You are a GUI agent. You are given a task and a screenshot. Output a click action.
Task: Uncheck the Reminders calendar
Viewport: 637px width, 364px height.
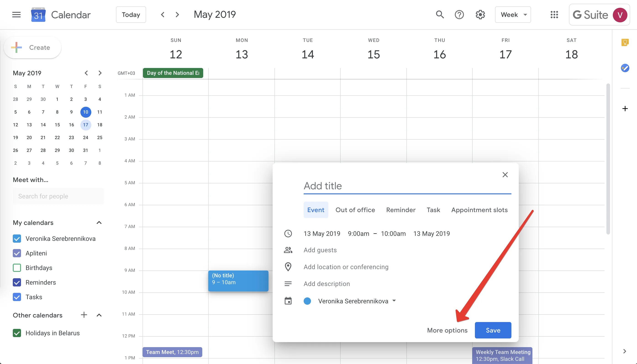(x=17, y=283)
